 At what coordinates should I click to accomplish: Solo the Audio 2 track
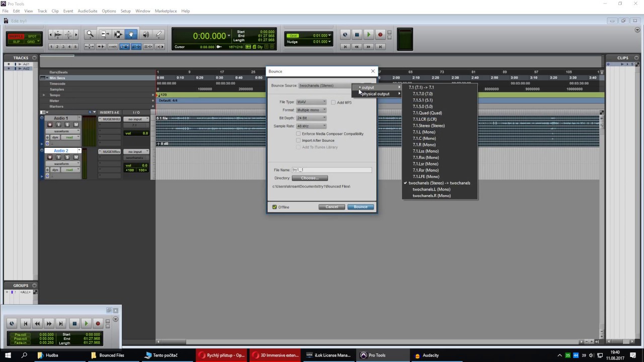click(x=67, y=157)
